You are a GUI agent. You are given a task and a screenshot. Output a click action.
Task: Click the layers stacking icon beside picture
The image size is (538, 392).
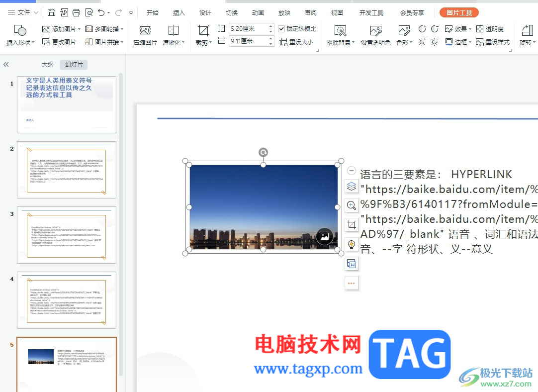pyautogui.click(x=352, y=187)
